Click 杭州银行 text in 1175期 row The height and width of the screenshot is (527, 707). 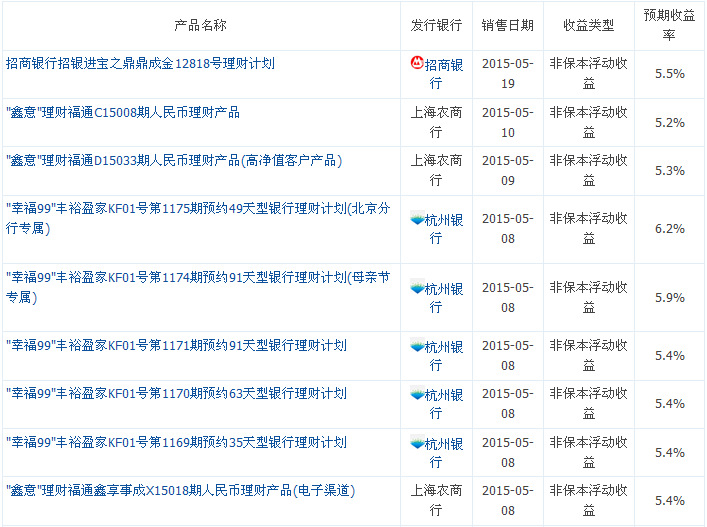click(444, 229)
